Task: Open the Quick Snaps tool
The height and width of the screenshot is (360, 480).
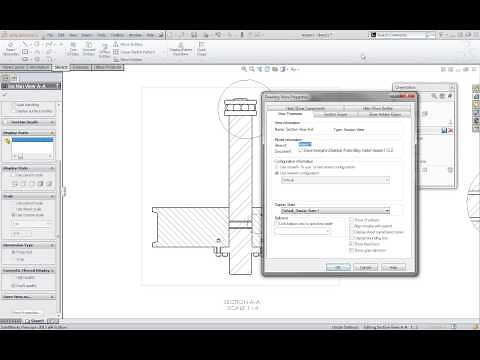Action: click(202, 49)
